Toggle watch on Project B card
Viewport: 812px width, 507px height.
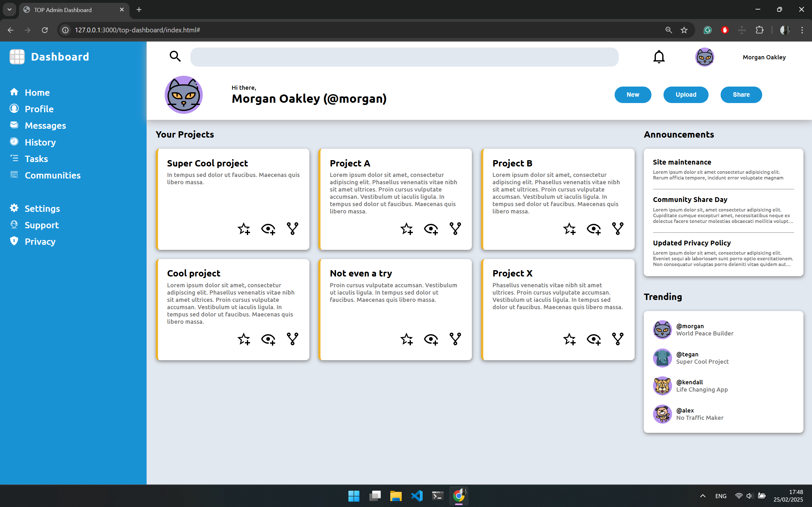pos(593,229)
